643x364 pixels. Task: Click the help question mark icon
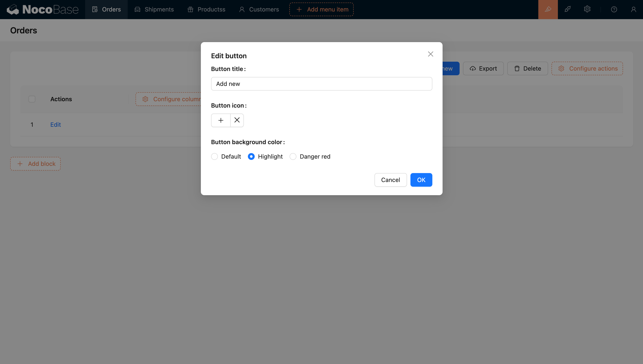click(x=614, y=10)
